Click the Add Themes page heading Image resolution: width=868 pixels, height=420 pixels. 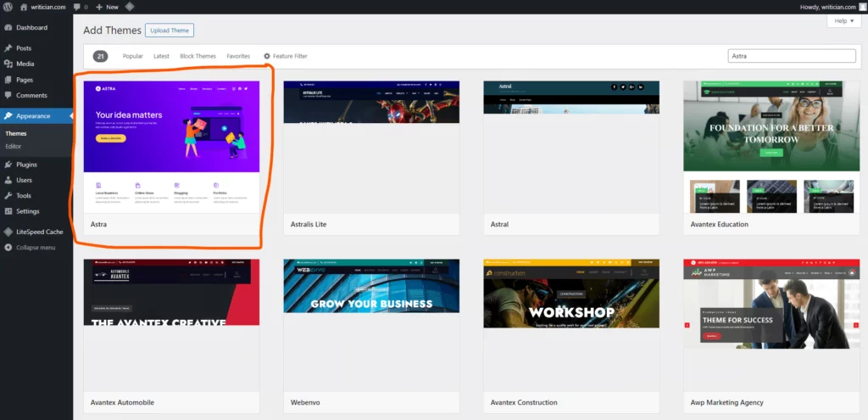113,31
